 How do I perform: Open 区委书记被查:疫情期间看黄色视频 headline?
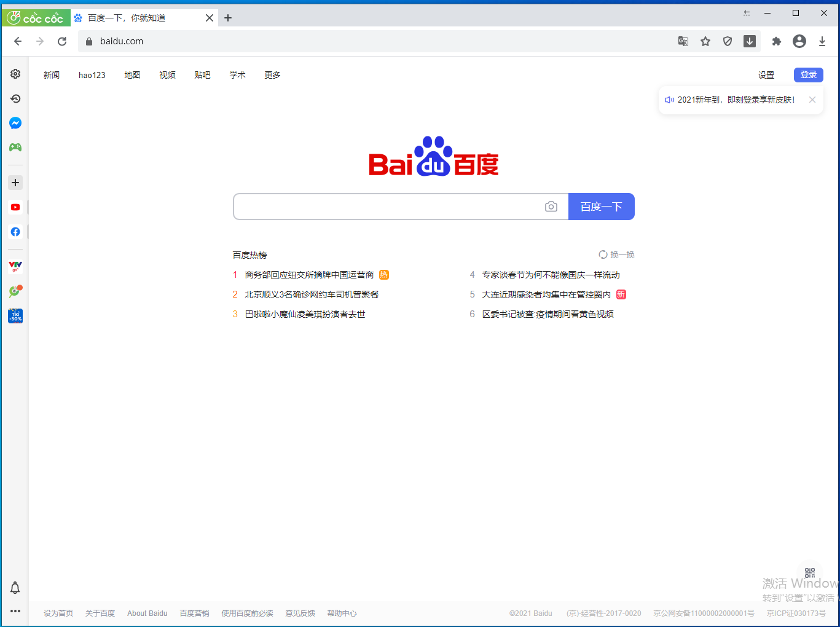coord(548,314)
